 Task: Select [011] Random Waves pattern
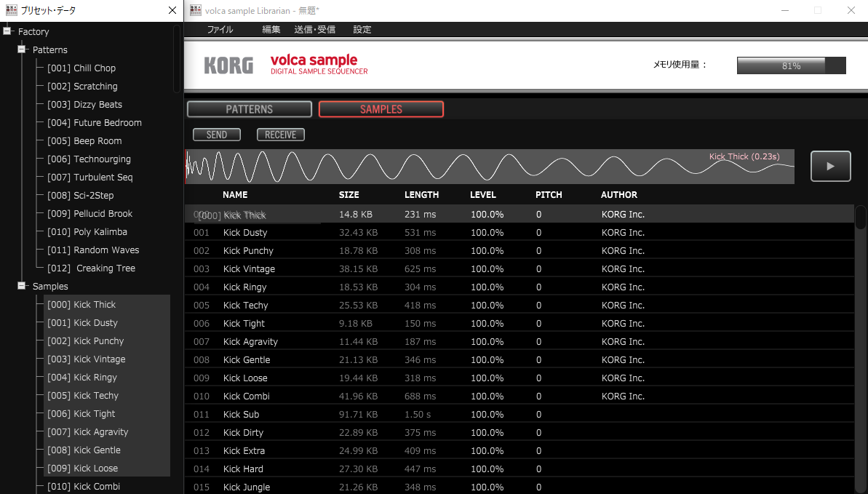click(x=93, y=250)
